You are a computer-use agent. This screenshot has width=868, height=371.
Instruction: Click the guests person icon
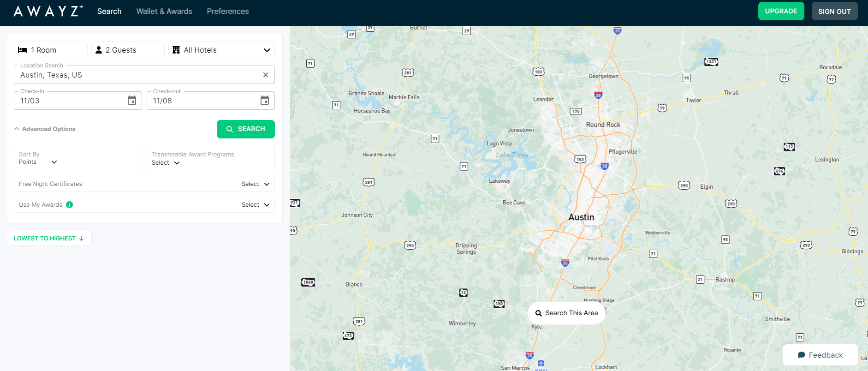tap(99, 50)
